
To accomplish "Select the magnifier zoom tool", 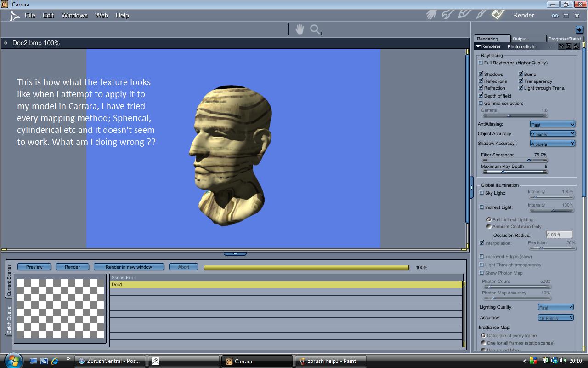I will point(316,30).
